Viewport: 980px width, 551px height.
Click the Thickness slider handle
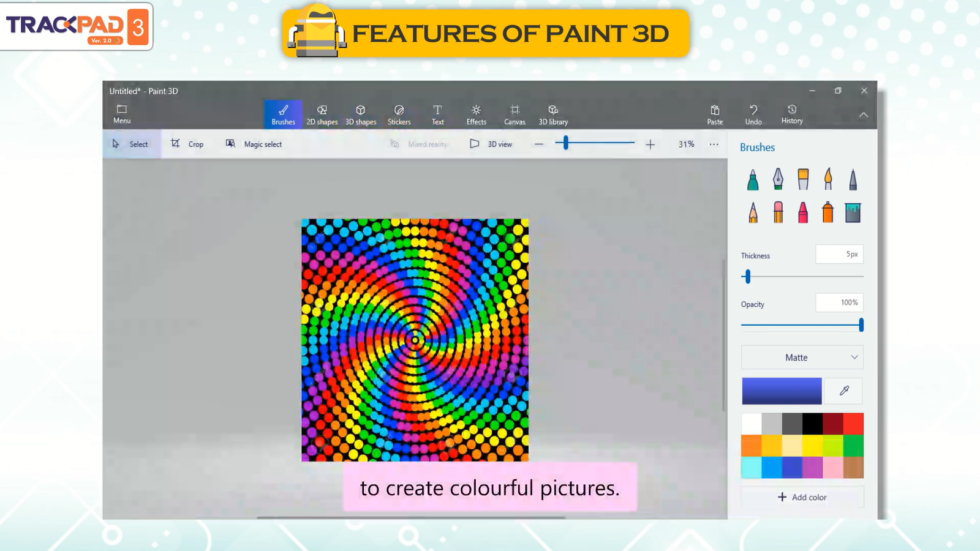click(x=747, y=277)
